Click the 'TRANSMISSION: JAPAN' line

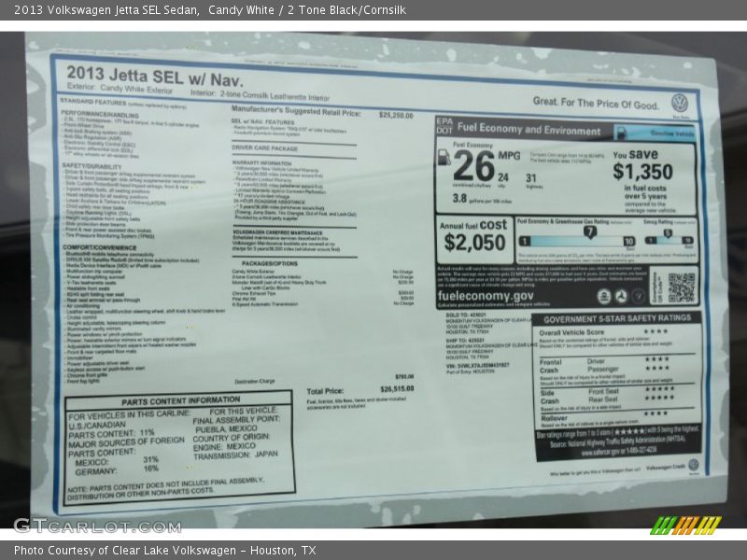tap(235, 455)
